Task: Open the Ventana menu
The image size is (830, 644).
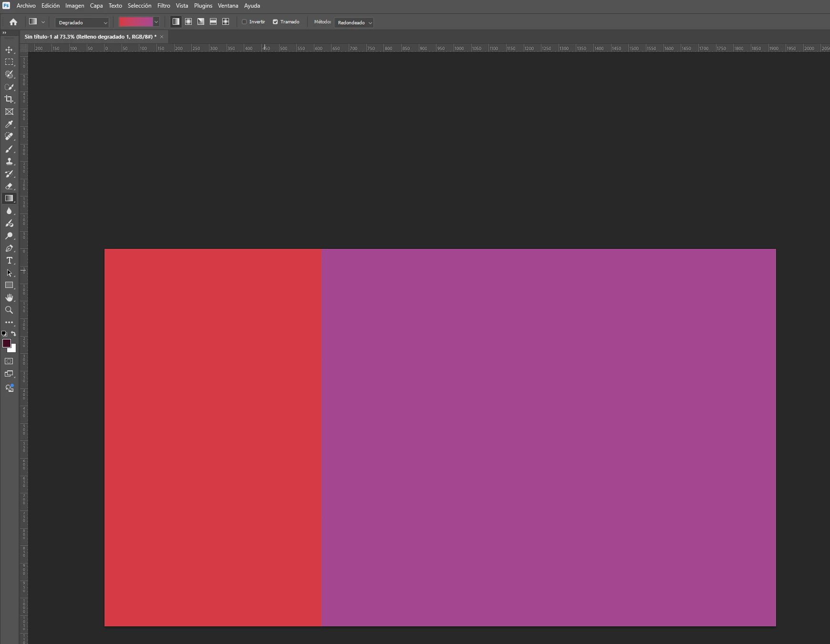Action: pos(228,6)
